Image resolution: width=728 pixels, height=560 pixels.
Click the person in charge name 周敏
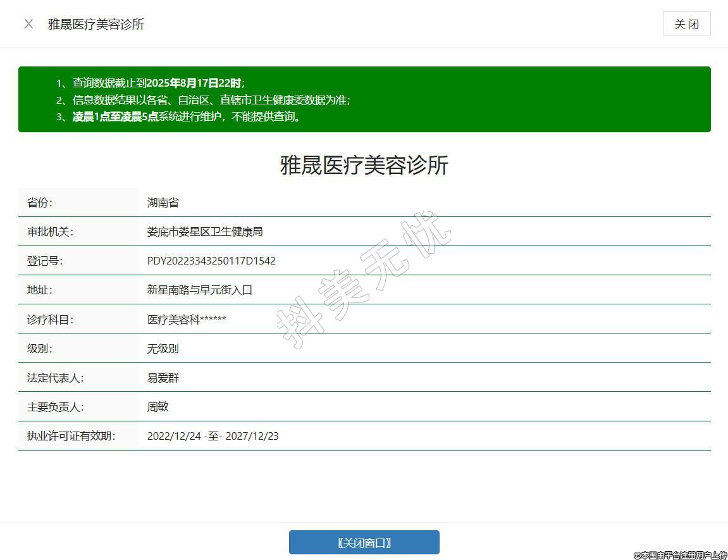158,407
